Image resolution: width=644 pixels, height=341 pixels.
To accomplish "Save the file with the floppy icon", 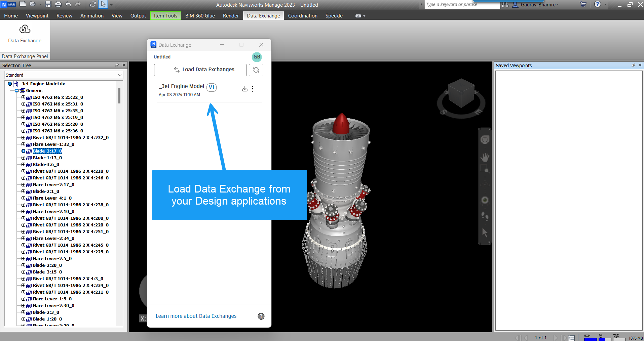I will pos(48,4).
